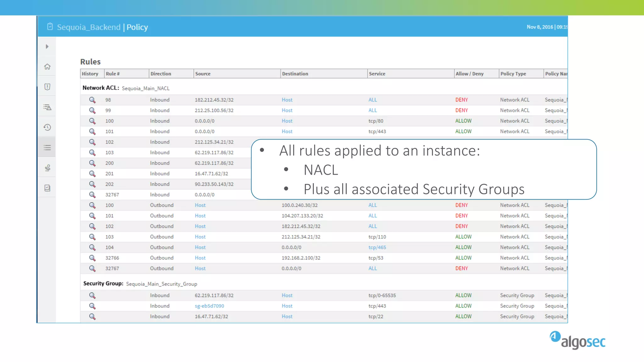The width and height of the screenshot is (644, 362).
Task: Click the tcp/0-65535 service value
Action: (382, 295)
